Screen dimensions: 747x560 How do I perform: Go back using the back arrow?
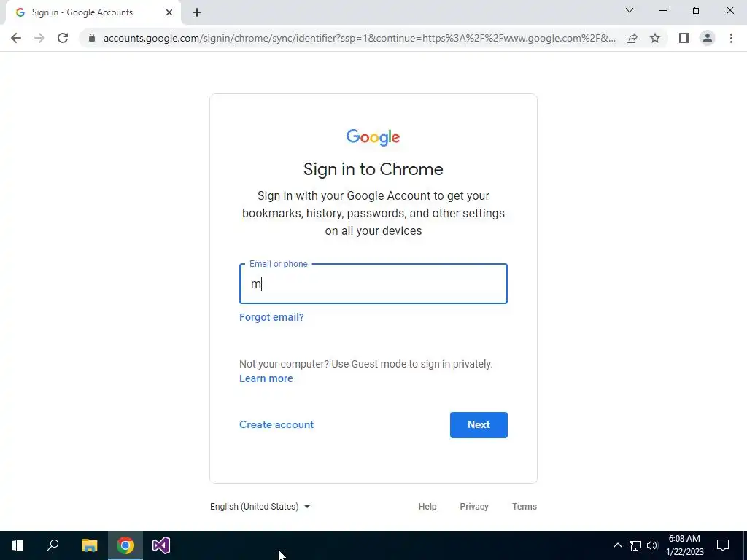tap(16, 38)
